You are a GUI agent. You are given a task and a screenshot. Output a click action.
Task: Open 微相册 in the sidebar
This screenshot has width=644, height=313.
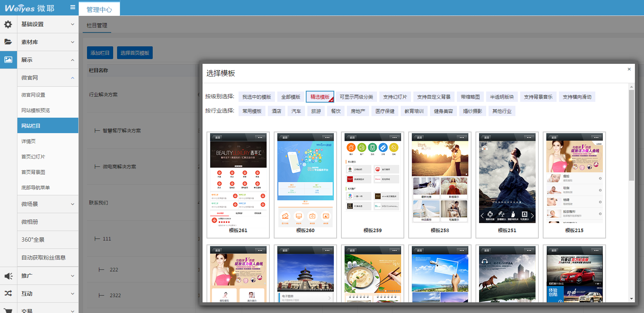click(x=48, y=222)
